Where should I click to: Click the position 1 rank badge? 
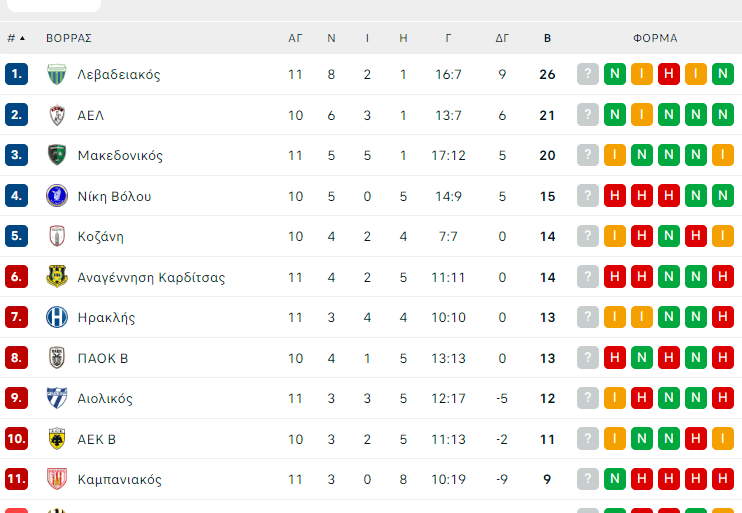point(16,75)
